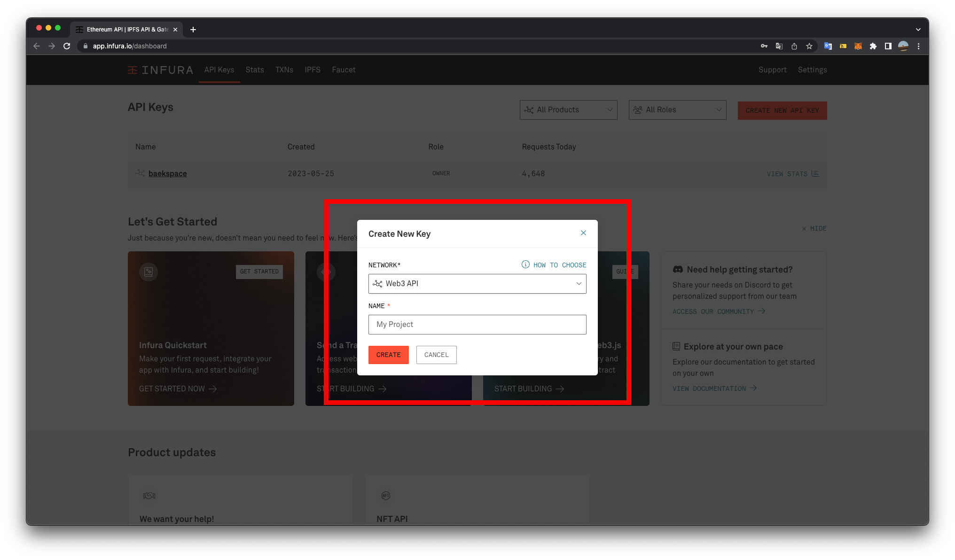Open the browser extensions puzzle icon
This screenshot has width=955, height=560.
[873, 46]
